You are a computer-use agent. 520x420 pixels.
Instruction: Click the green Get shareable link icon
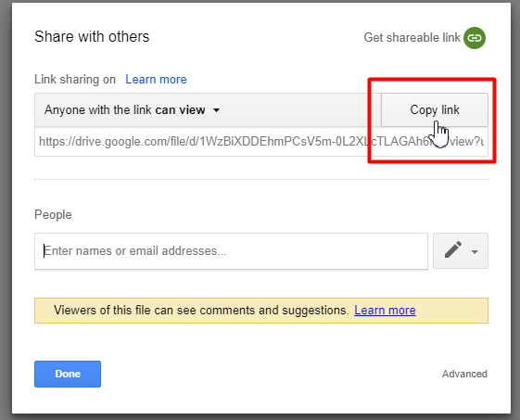tap(475, 38)
